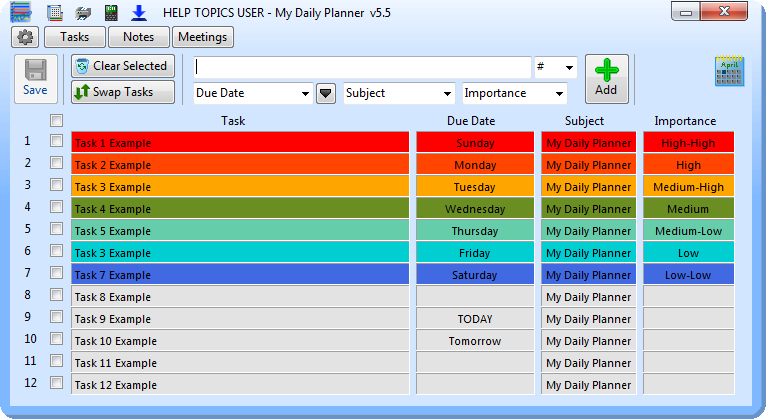
Task: Click the Task 12 Example task cell
Action: 240,384
